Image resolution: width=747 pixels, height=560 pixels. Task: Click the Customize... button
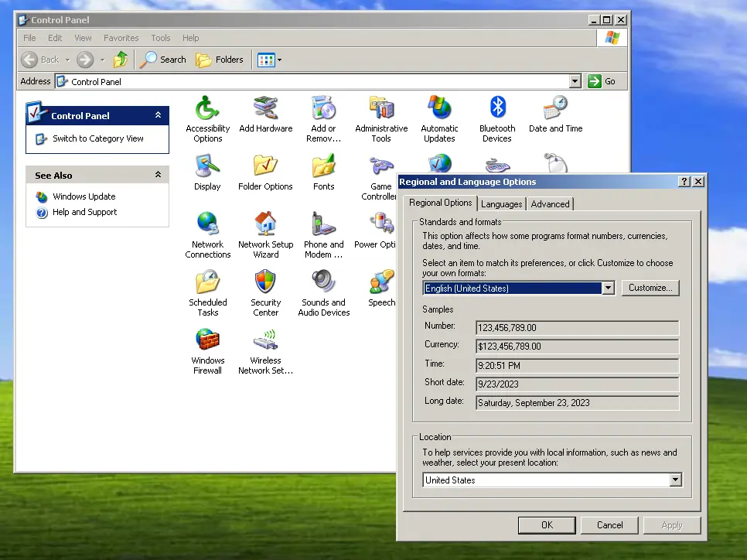(x=650, y=288)
